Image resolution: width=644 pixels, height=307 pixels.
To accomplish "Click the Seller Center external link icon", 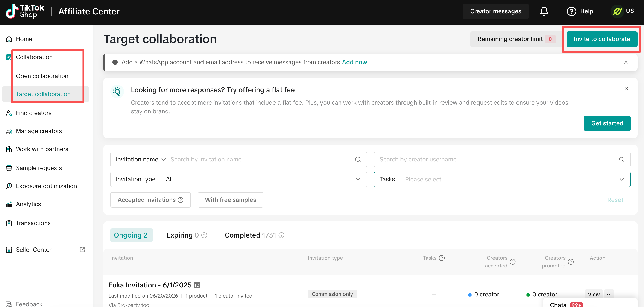I will (82, 249).
